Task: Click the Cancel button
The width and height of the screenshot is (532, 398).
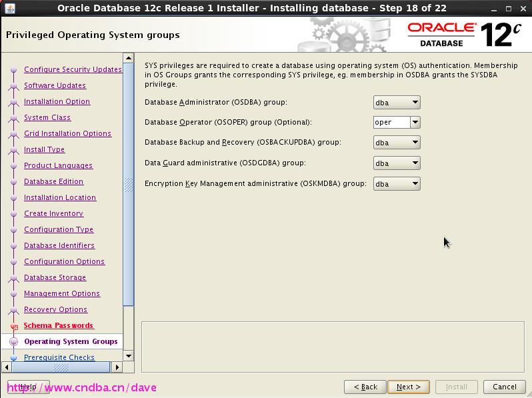Action: (x=505, y=387)
